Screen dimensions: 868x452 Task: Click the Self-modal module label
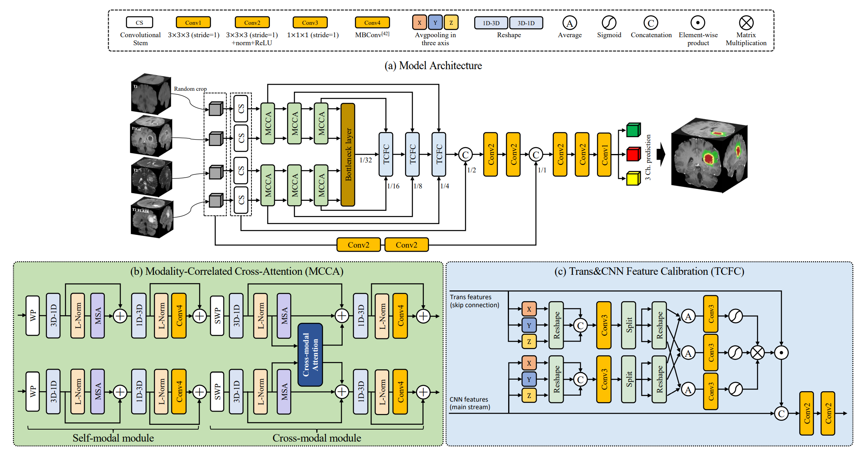point(113,438)
